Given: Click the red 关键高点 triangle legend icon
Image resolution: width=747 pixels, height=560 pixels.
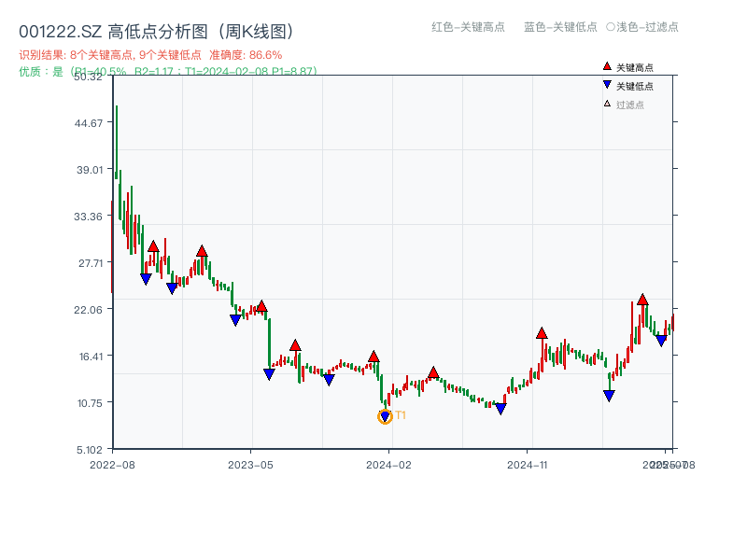Looking at the screenshot, I should (x=605, y=66).
